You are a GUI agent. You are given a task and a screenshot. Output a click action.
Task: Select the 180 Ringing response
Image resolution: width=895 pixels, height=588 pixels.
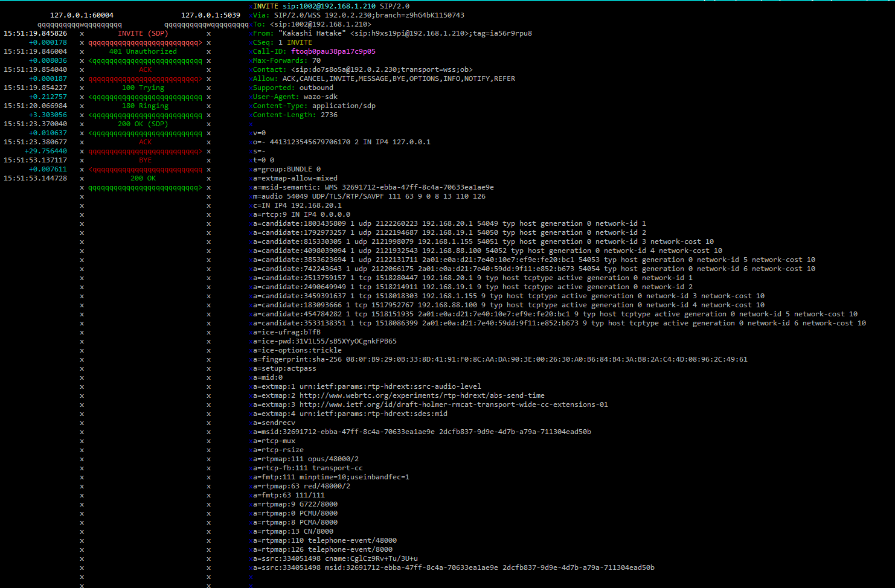(145, 106)
